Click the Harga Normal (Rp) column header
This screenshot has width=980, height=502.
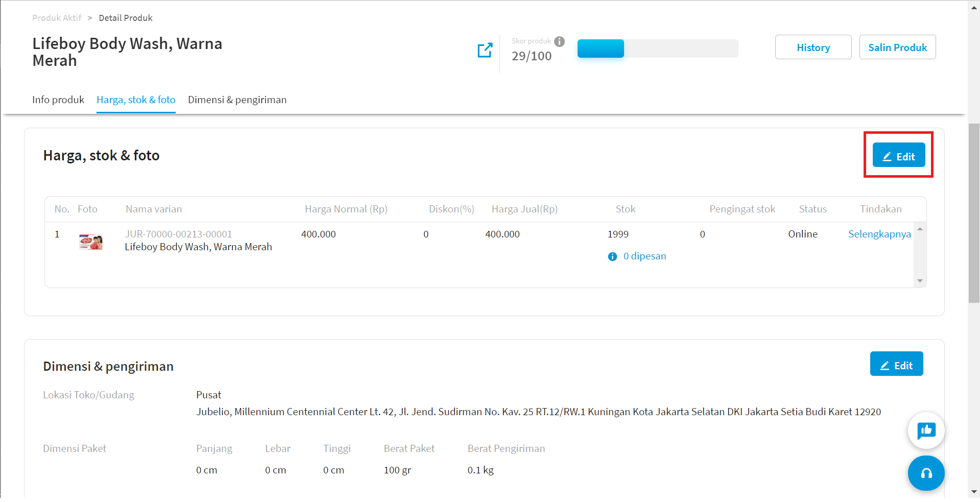pyautogui.click(x=346, y=209)
